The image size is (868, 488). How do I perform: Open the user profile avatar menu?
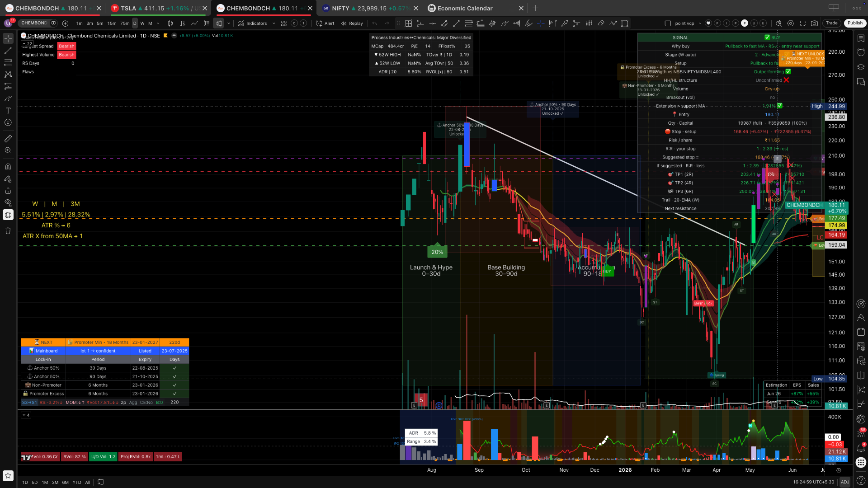8,23
